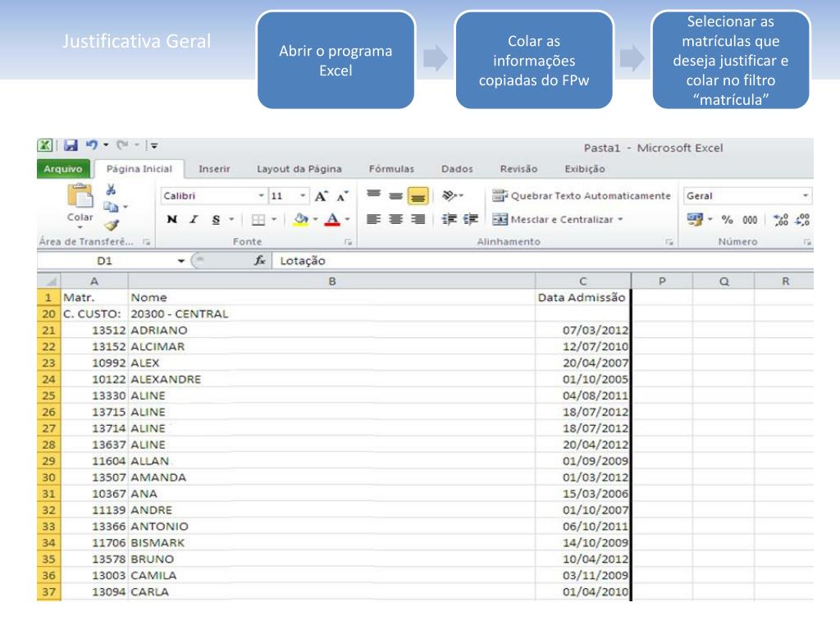
Task: Click the Accounting Number Format icon
Action: pos(695,219)
